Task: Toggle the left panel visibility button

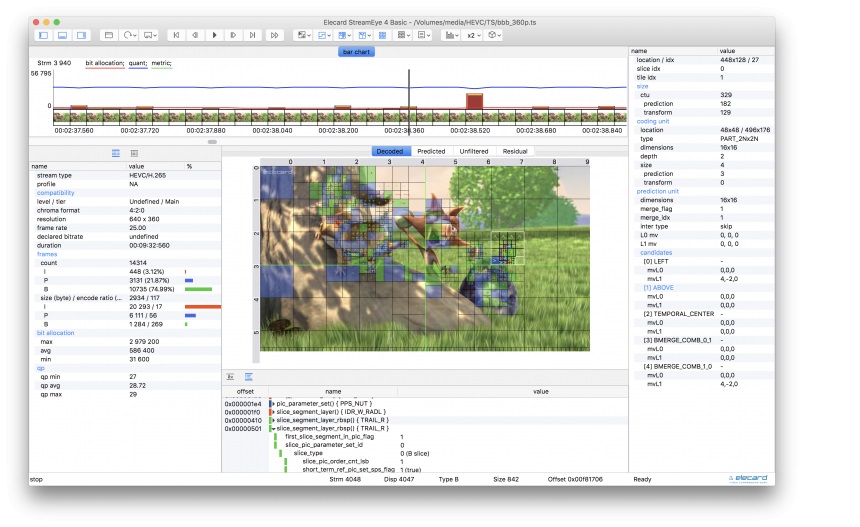Action: 43,35
